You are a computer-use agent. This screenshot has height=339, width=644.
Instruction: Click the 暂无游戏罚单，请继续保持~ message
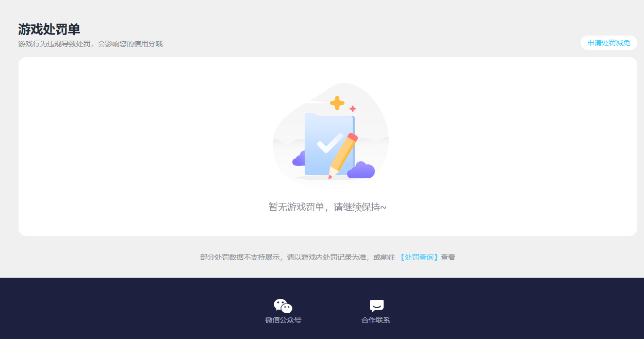pos(327,207)
